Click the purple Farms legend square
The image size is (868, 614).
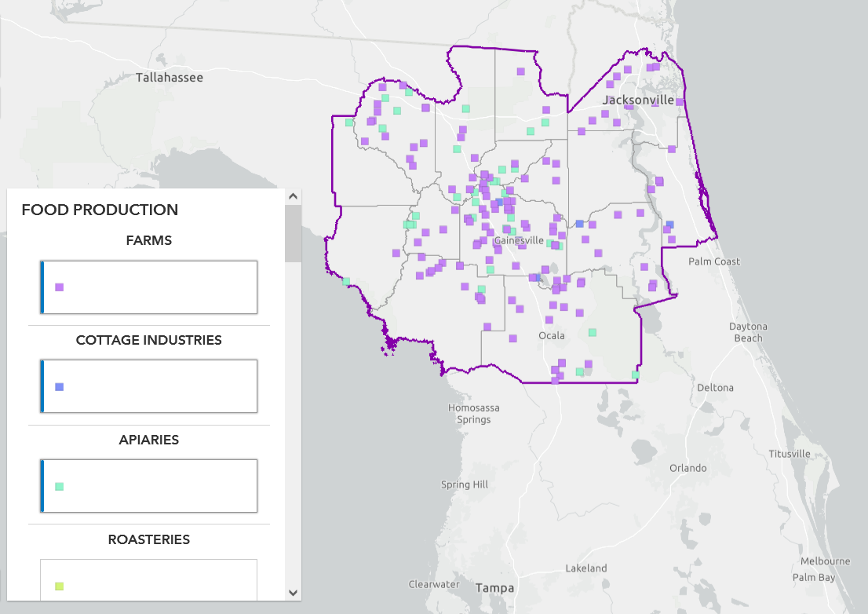point(59,287)
